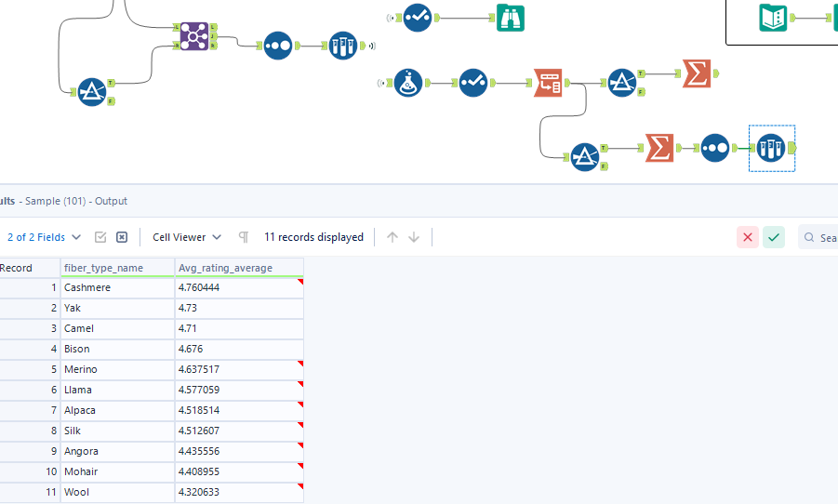Viewport: 838px width, 504px height.
Task: Click the 4.512607 value cell
Action: coord(239,431)
